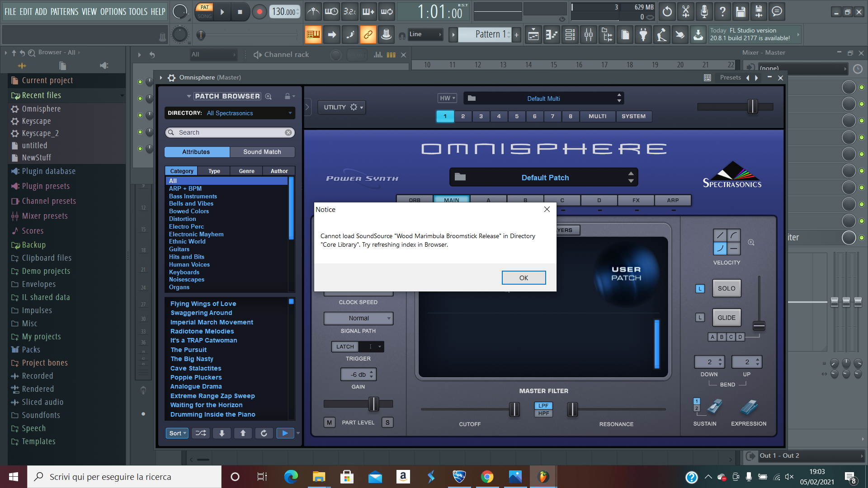Click the Presets button in Omnisphere title bar

tap(730, 77)
